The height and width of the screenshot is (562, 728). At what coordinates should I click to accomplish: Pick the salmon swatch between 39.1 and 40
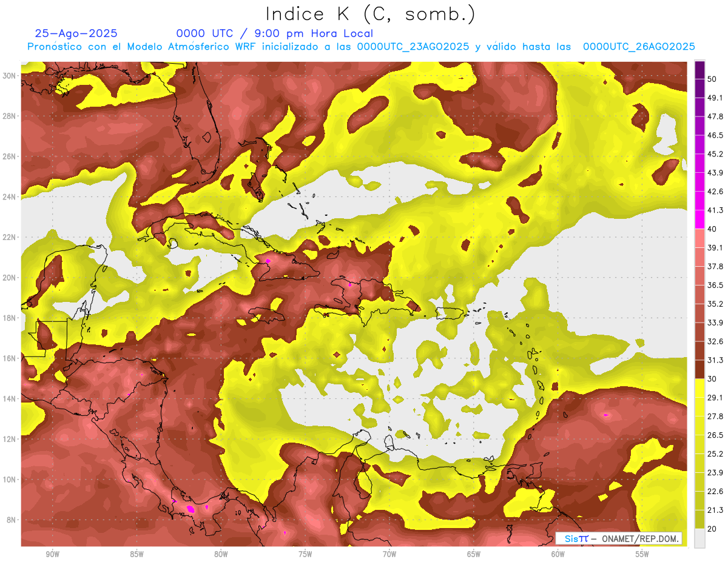[699, 238]
